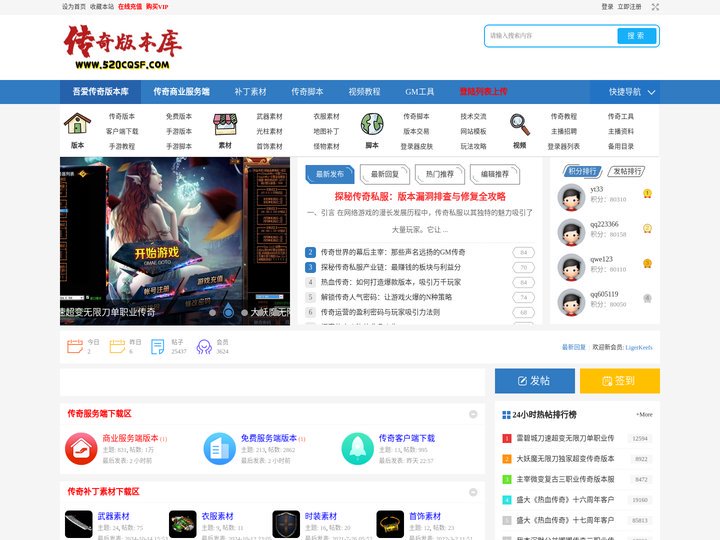Click the 登录 link at top
This screenshot has width=720, height=540.
(607, 7)
